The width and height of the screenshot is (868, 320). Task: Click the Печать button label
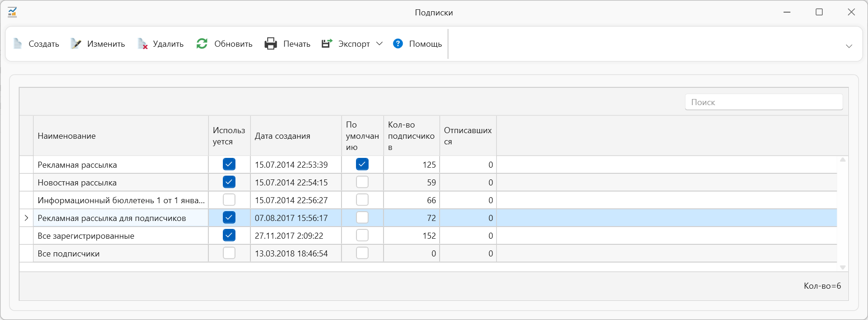[297, 44]
